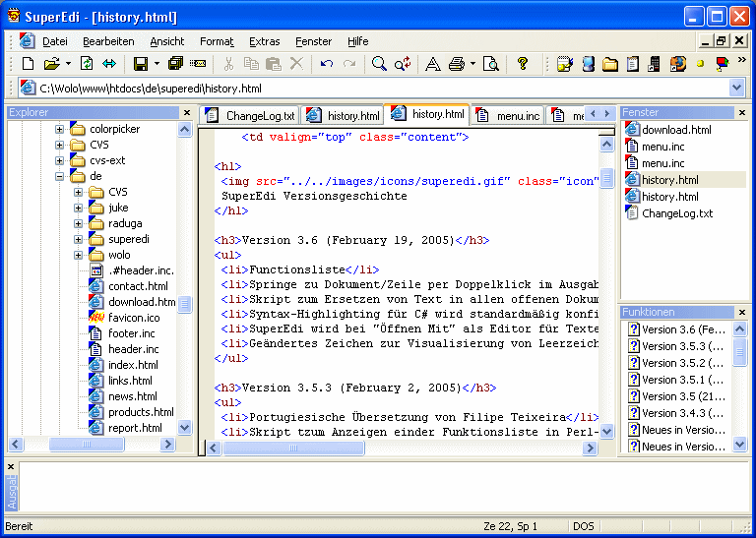Open the Ansicht menu
This screenshot has width=756, height=538.
(x=167, y=41)
